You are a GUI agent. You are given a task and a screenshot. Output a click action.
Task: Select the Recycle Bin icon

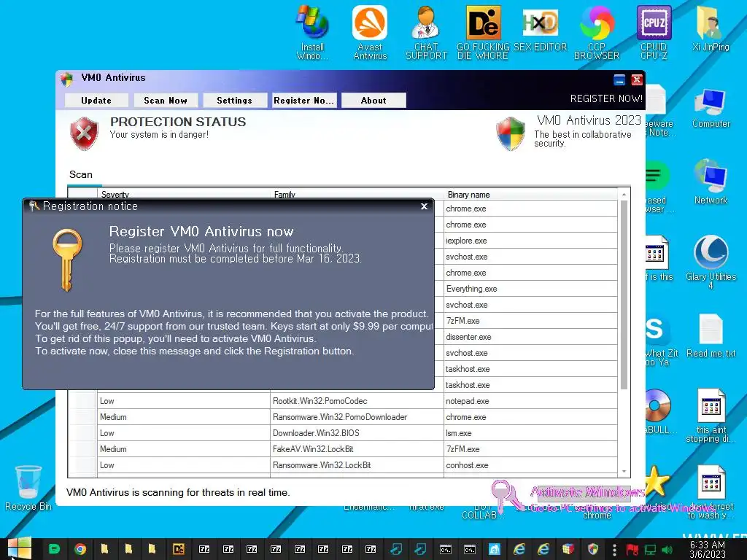[28, 488]
